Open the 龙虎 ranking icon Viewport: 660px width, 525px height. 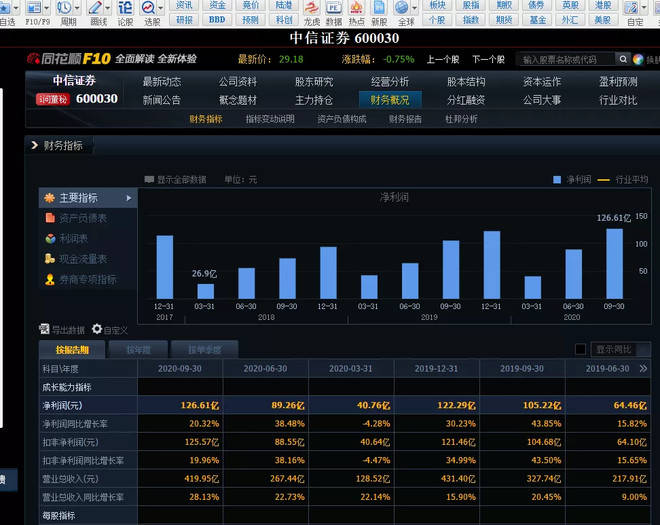312,8
